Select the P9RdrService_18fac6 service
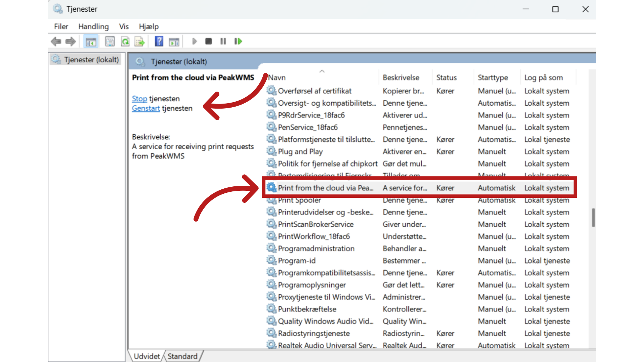Screen dimensions: 644x362 311,115
